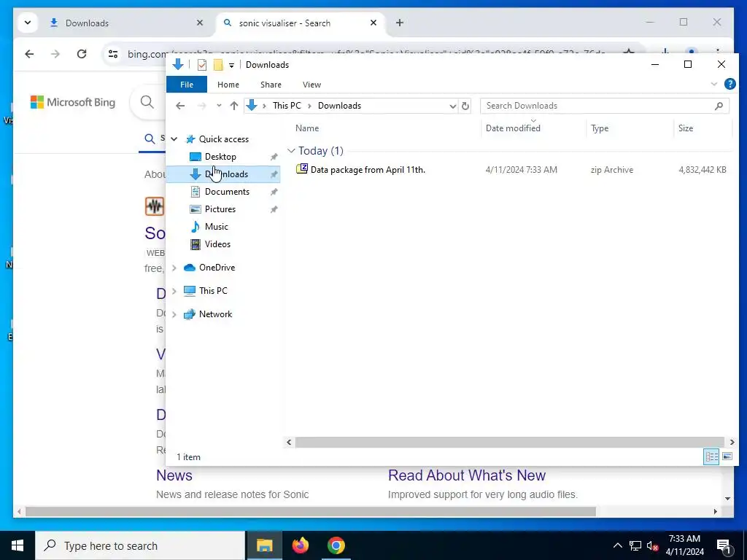Expand the Network tree node
Viewport: 747px width, 560px height.
point(174,314)
